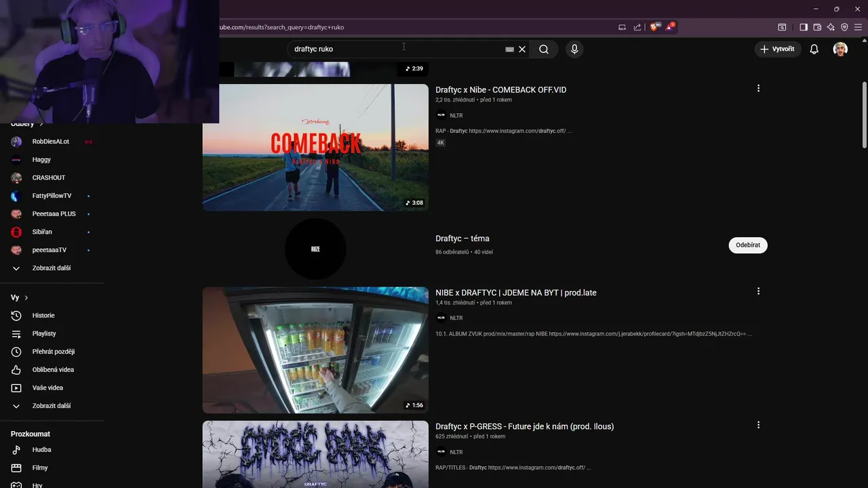Open title Draftyc x P-GRESS - Future jde k nám
This screenshot has height=488, width=868.
[x=524, y=426]
